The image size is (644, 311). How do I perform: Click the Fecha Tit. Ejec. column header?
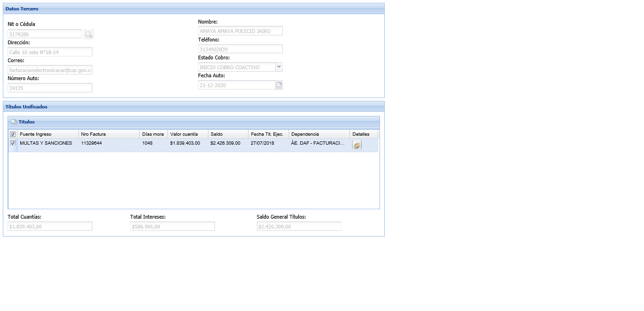(268, 134)
